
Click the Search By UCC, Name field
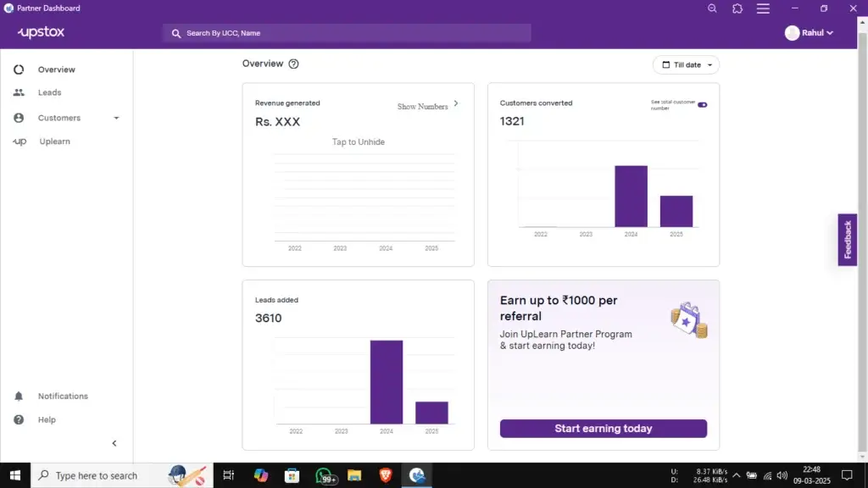point(347,33)
